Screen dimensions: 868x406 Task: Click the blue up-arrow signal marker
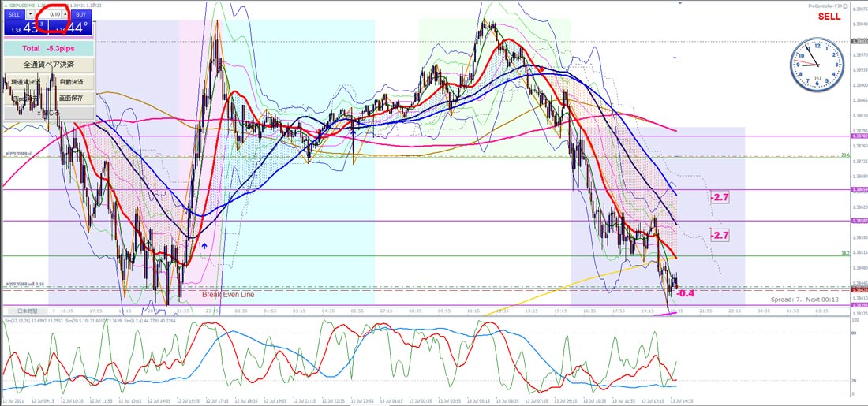(204, 245)
